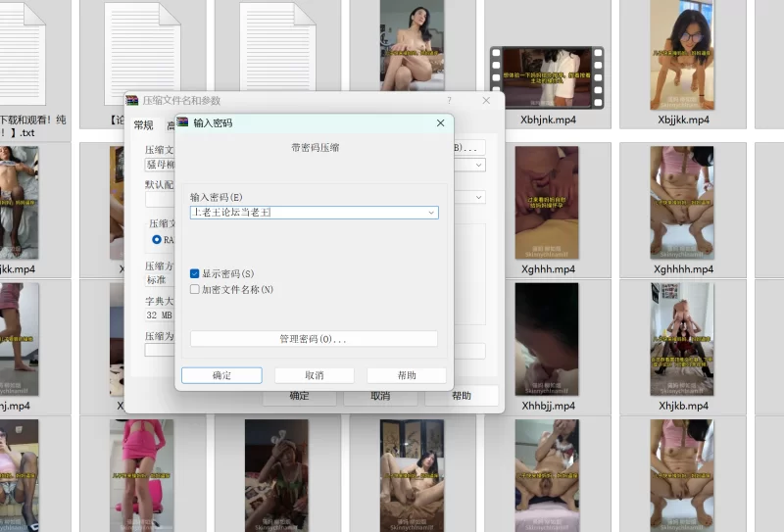Expand the password history dropdown arrow
This screenshot has height=532, width=784.
tap(431, 213)
